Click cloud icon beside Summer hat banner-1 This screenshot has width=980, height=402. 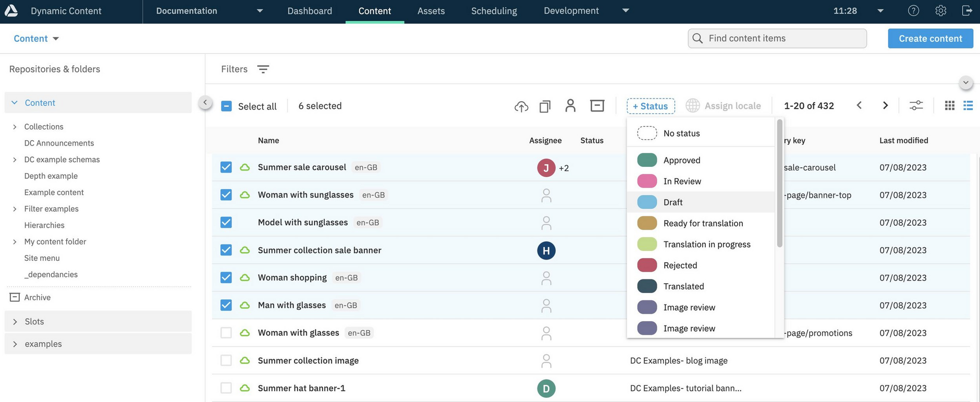click(244, 388)
